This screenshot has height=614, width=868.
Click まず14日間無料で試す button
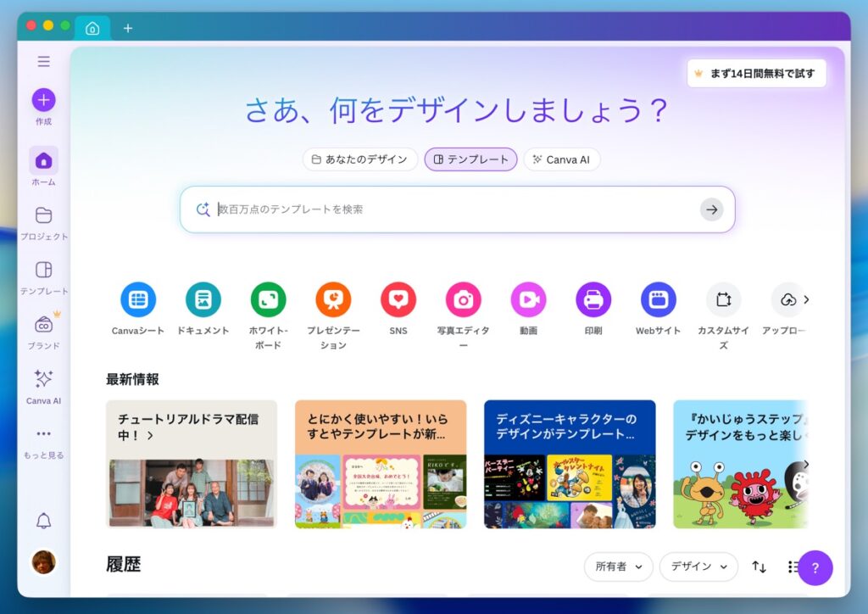756,73
